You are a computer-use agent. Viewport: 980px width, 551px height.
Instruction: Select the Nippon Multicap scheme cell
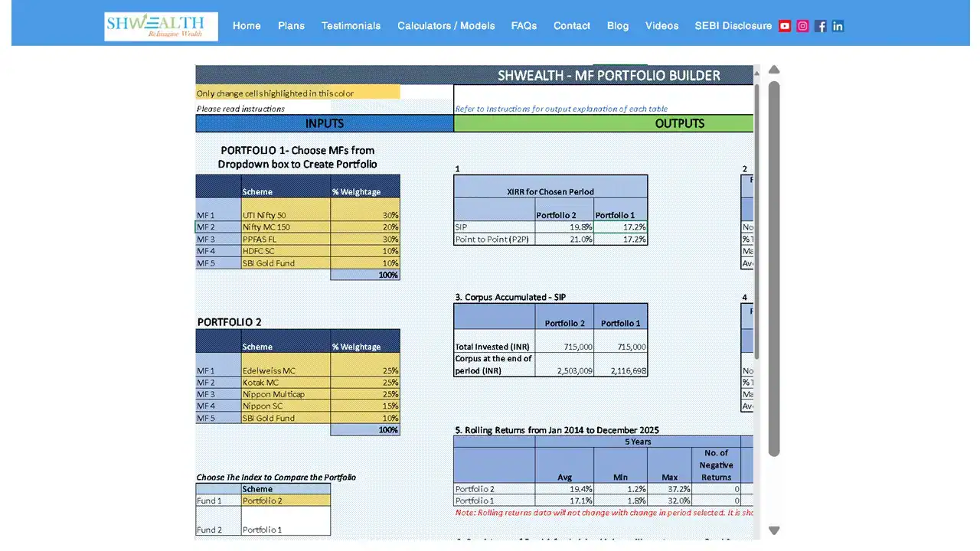pyautogui.click(x=286, y=395)
